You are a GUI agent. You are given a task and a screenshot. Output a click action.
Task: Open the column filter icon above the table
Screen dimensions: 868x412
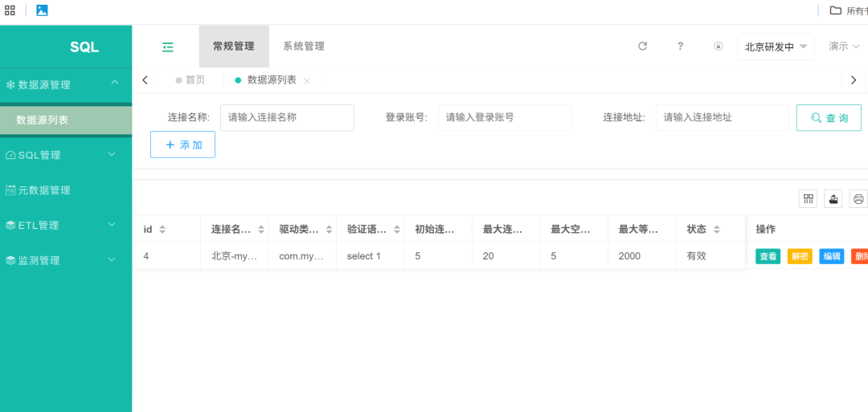click(x=808, y=198)
